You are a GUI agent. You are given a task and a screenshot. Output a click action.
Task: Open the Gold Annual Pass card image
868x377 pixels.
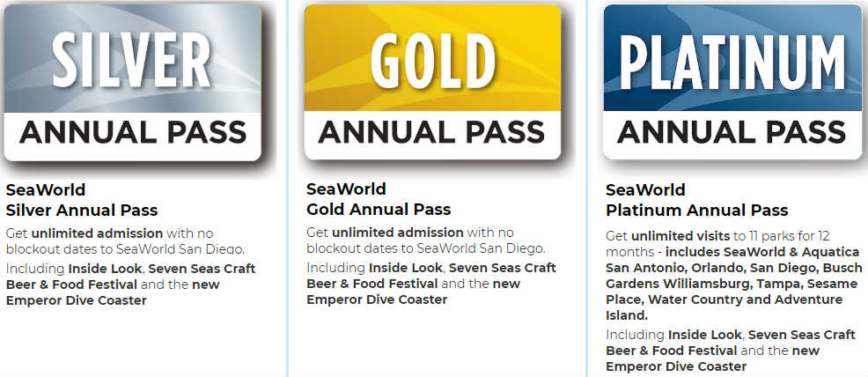432,82
